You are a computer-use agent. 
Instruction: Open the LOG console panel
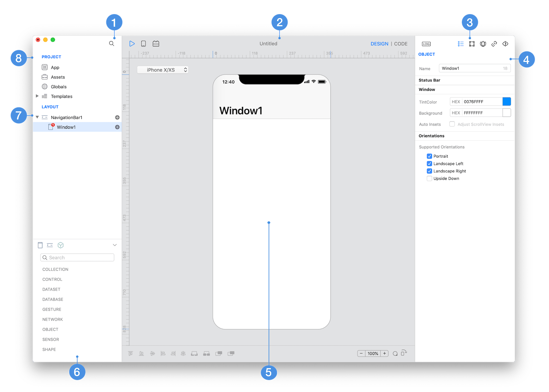click(426, 44)
